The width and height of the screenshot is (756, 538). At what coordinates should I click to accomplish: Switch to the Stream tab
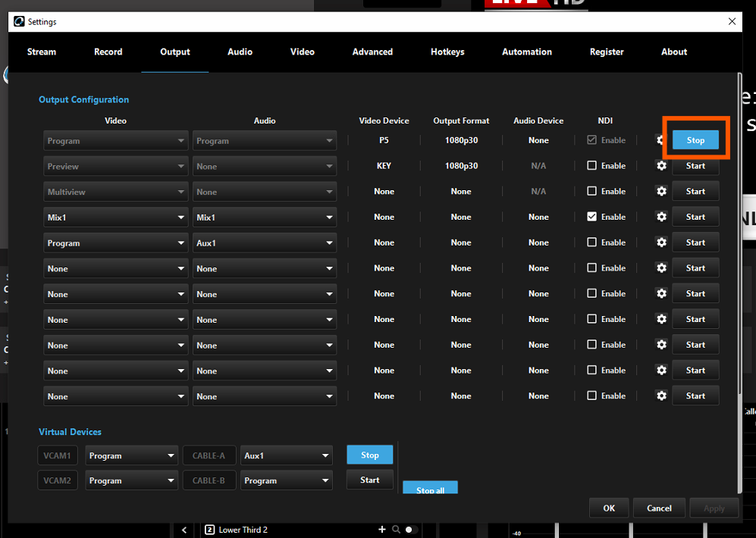[42, 52]
